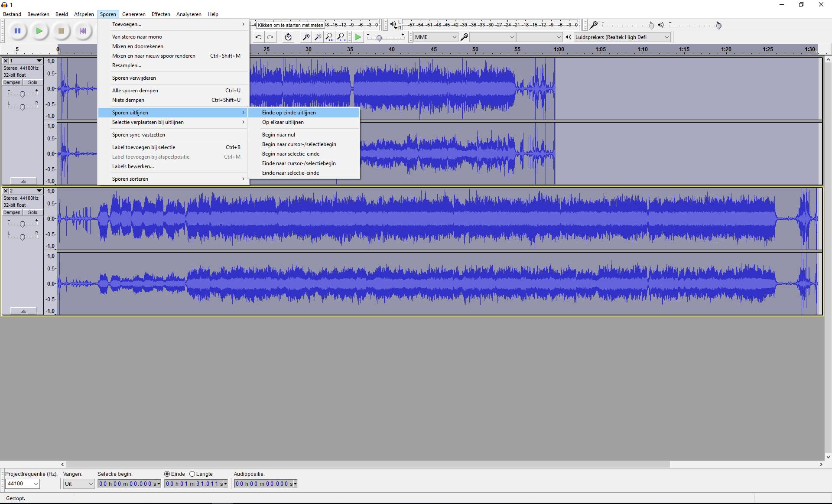Click the Zoom In magnifier icon
The height and width of the screenshot is (504, 832).
pyautogui.click(x=306, y=37)
